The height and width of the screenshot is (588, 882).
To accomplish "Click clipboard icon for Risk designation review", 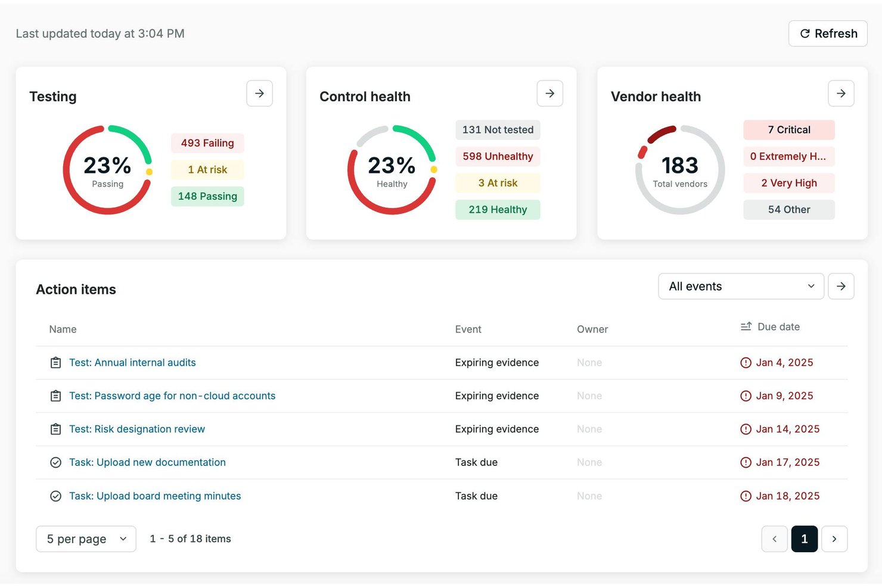I will [55, 430].
